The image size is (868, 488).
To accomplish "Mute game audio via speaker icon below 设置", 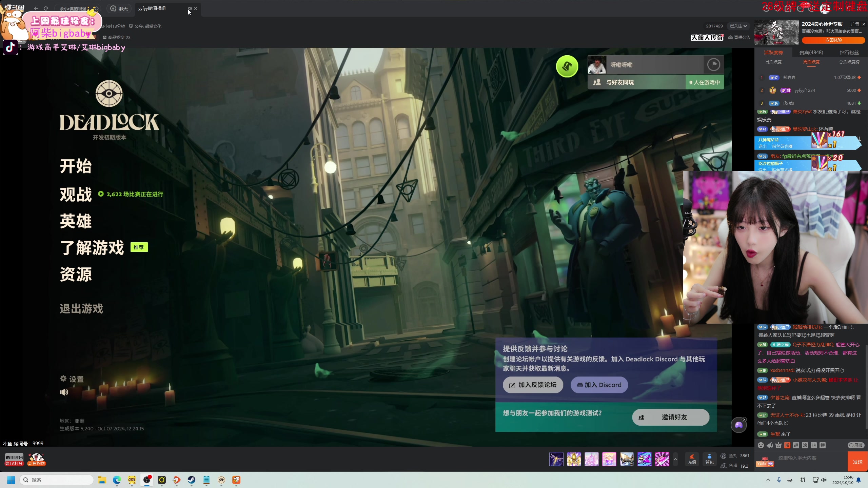I will [64, 392].
